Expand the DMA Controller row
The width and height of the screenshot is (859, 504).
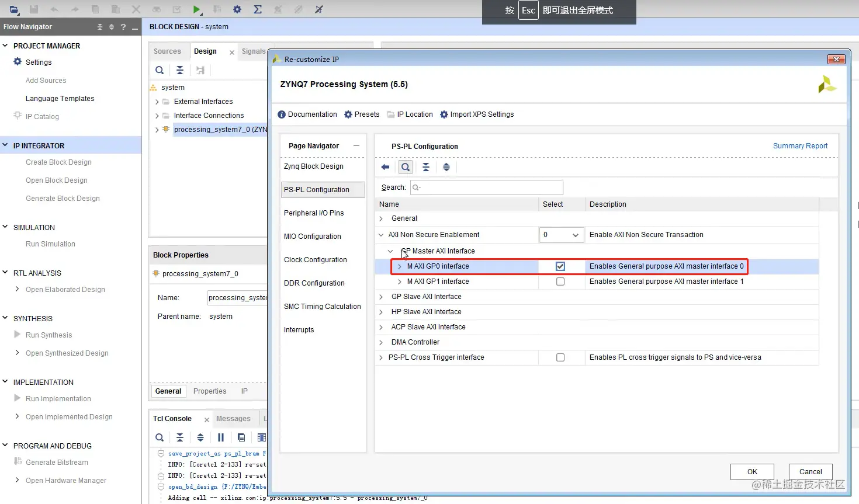(x=381, y=342)
